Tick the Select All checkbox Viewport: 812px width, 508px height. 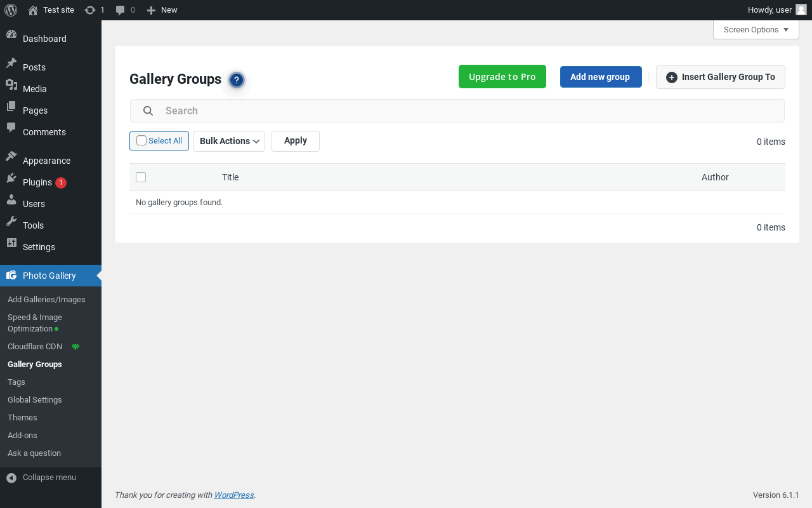point(141,140)
